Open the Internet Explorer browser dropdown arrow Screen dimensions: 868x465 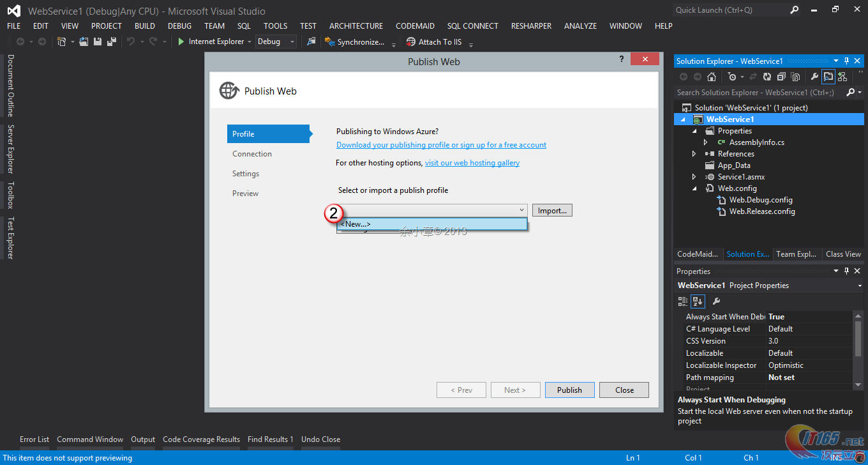pyautogui.click(x=250, y=42)
